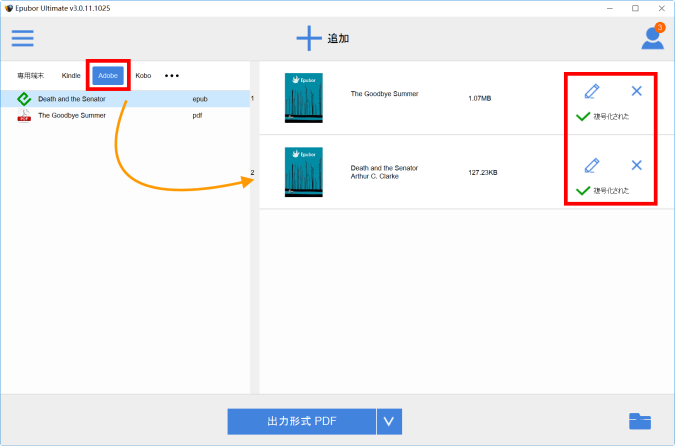Screen dimensions: 675x446
Task: Edit metadata for The Goodbye Summer
Action: click(x=591, y=91)
